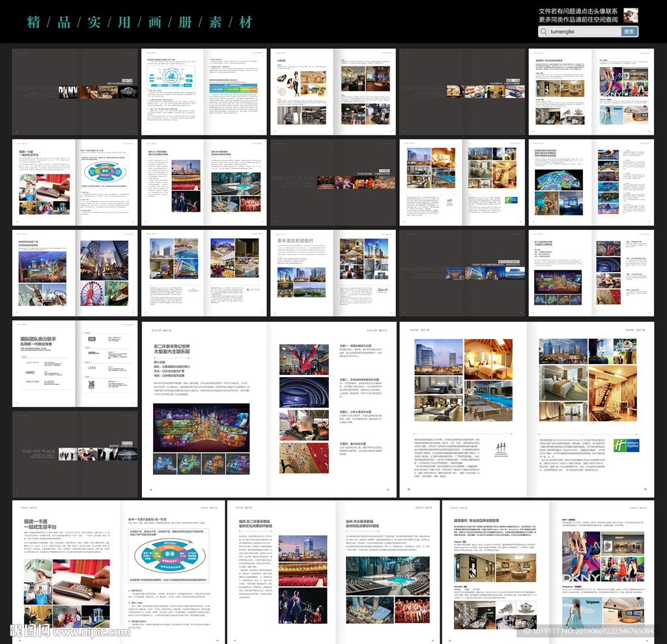Click the large DKNY logo photo in bottom-right spread
Viewport: 667px width, 644px height.
click(582, 556)
